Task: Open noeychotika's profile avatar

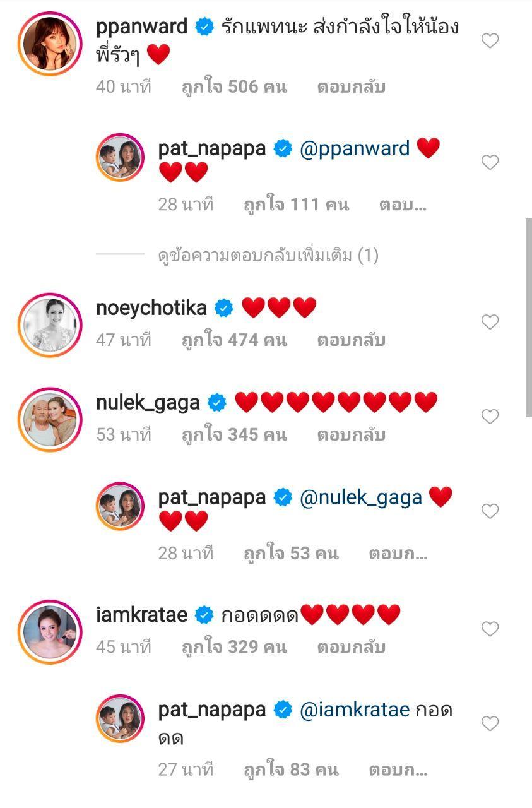Action: 50,323
